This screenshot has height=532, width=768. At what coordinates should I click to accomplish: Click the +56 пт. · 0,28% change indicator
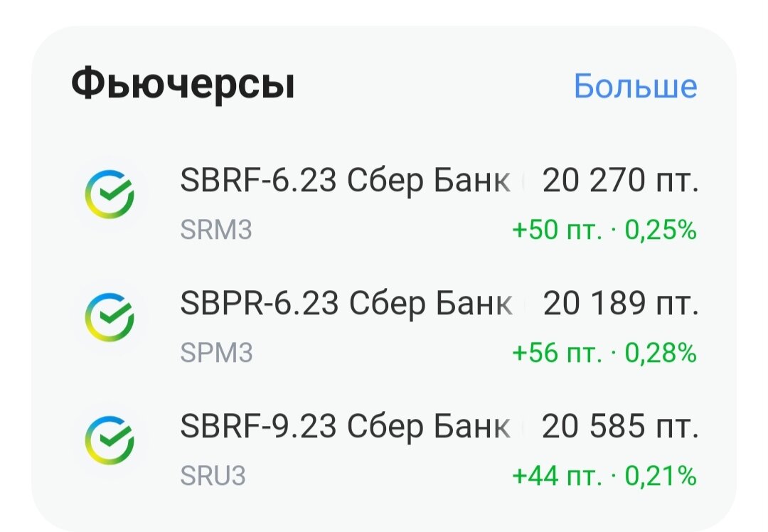tap(603, 351)
